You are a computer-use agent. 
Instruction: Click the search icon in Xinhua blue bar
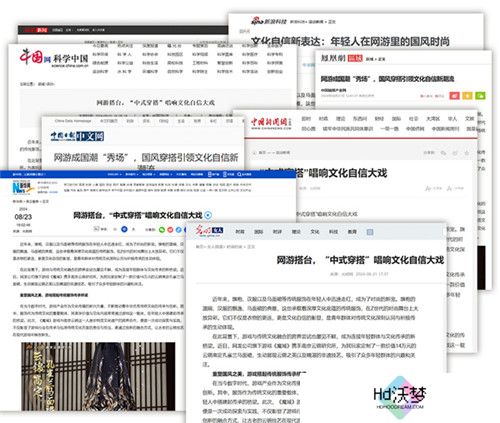pos(239,174)
